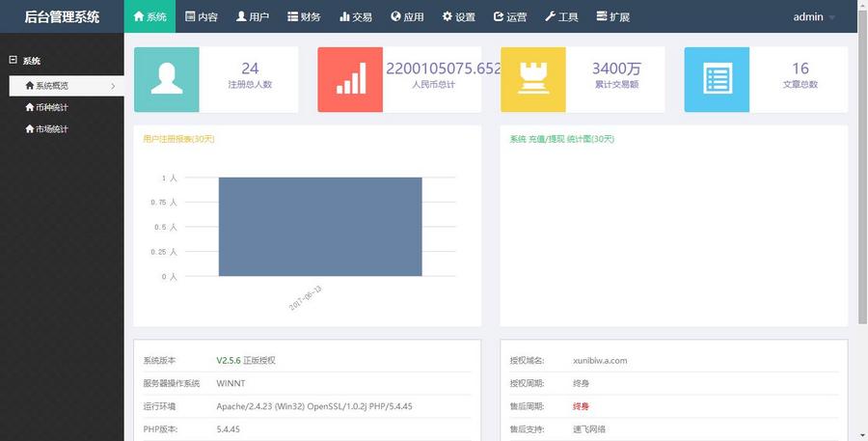This screenshot has width=868, height=441.
Task: Open the 交易 tab
Action: 355,16
